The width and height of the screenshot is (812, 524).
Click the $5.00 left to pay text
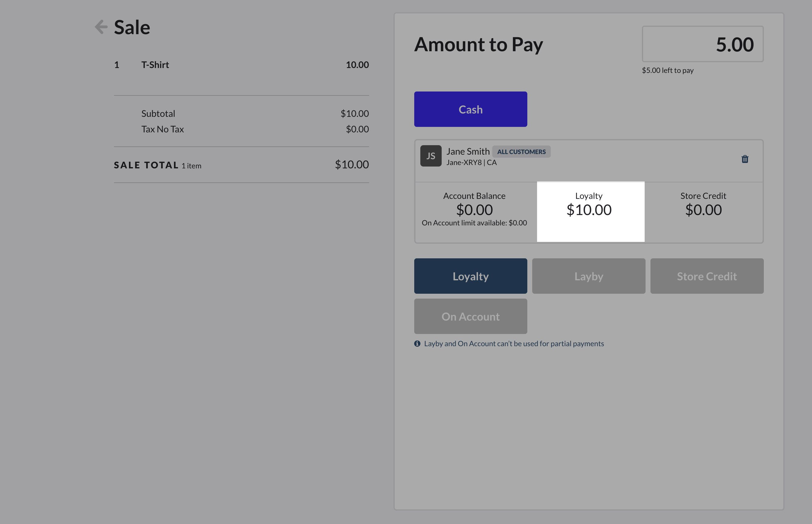(x=667, y=70)
